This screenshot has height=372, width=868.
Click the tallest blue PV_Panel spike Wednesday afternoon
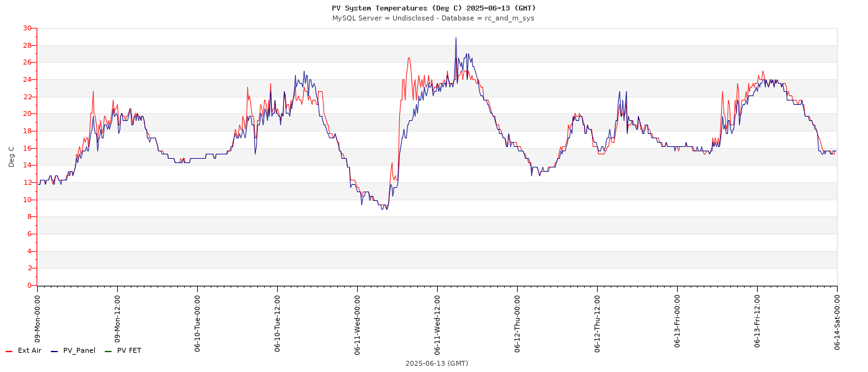pyautogui.click(x=456, y=38)
